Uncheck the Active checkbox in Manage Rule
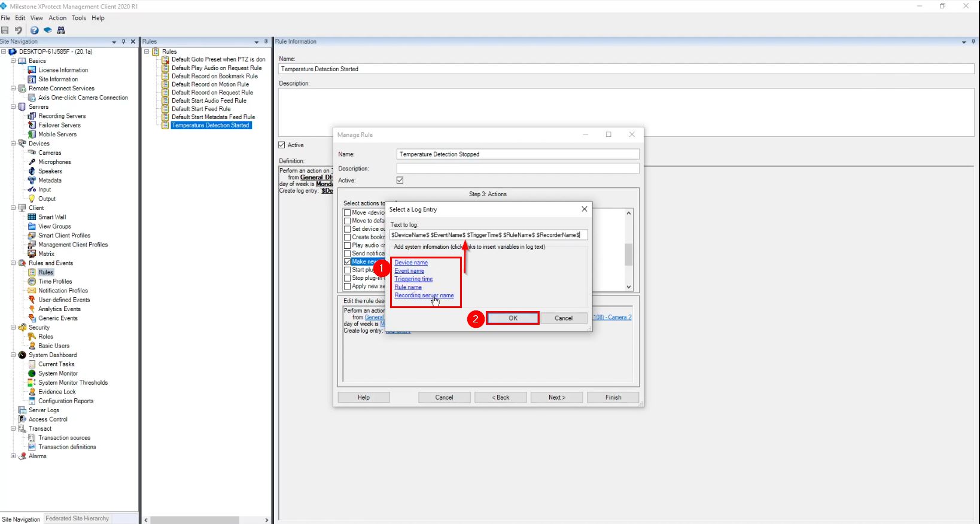The image size is (980, 524). tap(400, 180)
